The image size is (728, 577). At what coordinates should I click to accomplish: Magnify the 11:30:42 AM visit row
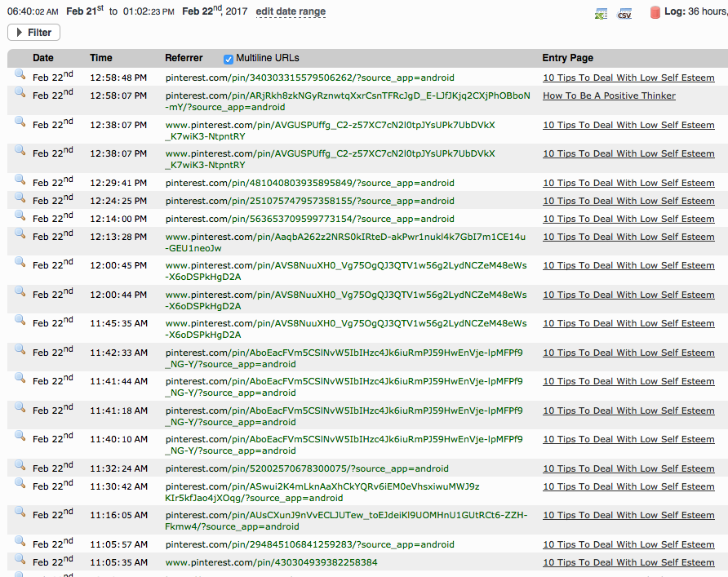[20, 483]
